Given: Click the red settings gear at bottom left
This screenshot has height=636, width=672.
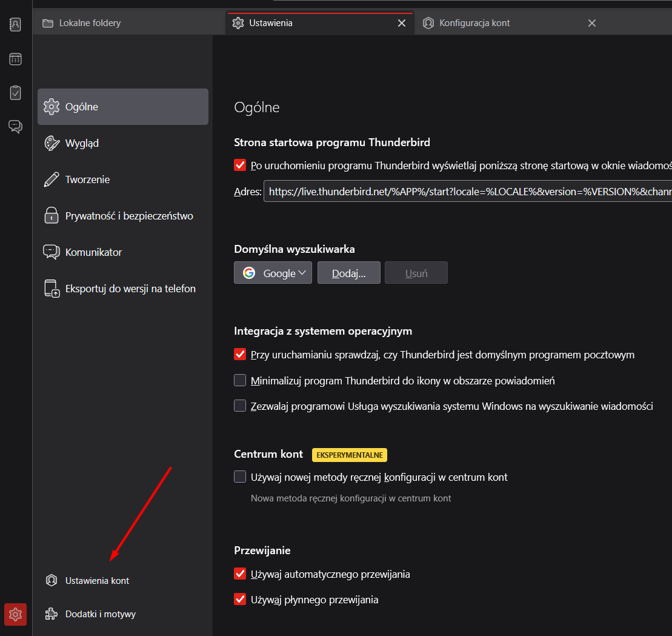Looking at the screenshot, I should tap(15, 614).
